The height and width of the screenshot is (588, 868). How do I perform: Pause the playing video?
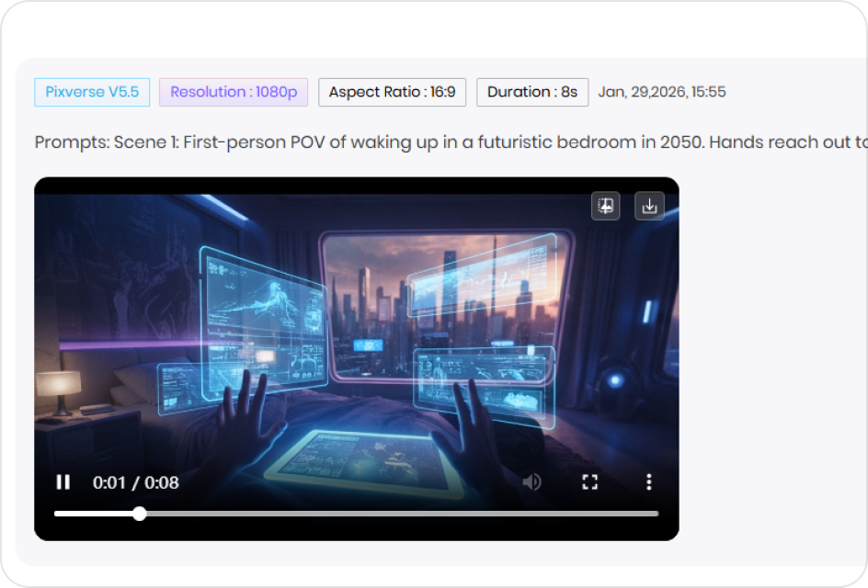pyautogui.click(x=63, y=481)
